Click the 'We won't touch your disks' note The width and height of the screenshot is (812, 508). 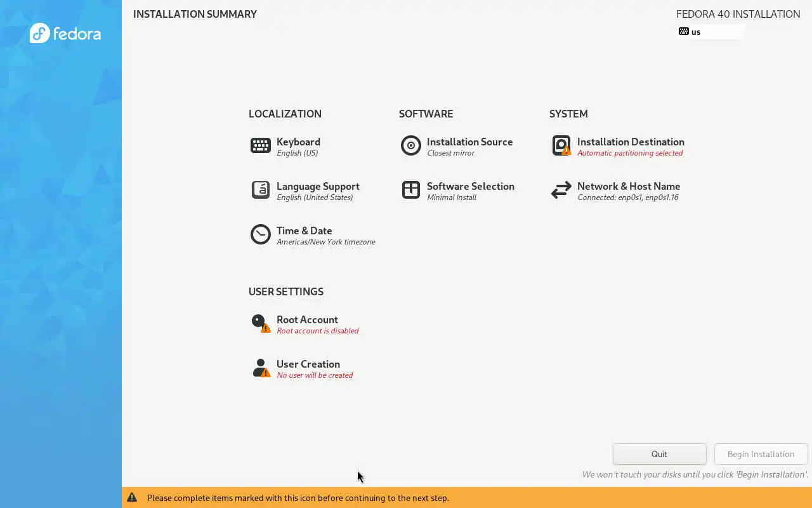click(695, 474)
